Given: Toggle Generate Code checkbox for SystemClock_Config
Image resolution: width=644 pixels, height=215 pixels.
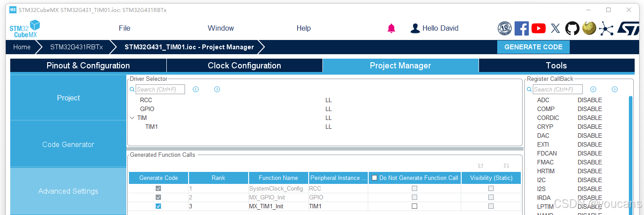Looking at the screenshot, I should [x=158, y=188].
